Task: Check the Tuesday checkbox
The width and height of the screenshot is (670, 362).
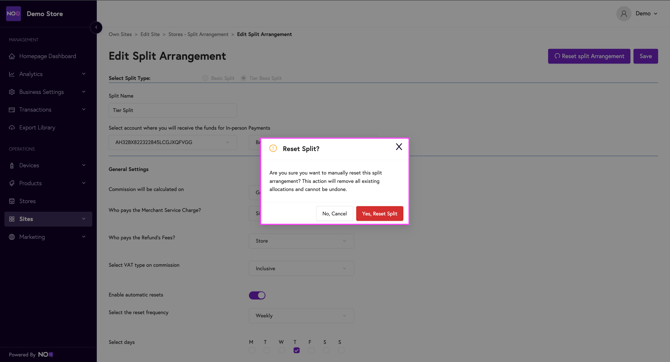Action: coord(267,350)
